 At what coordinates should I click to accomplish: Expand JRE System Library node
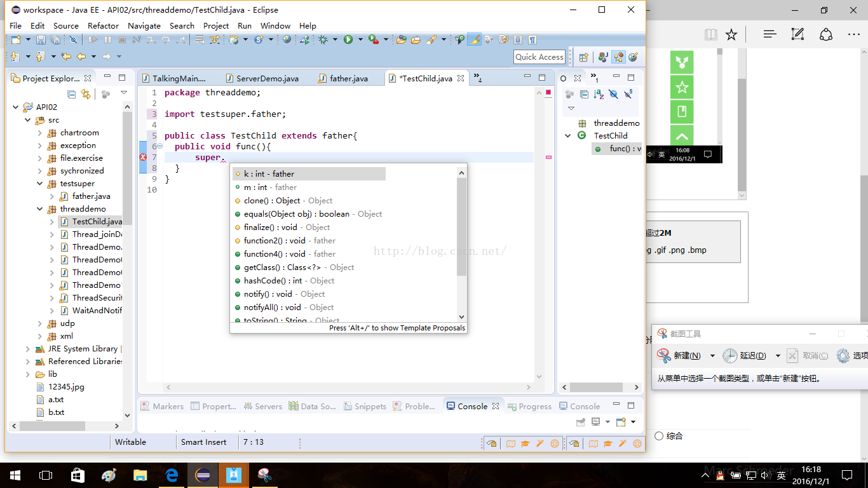pos(27,349)
